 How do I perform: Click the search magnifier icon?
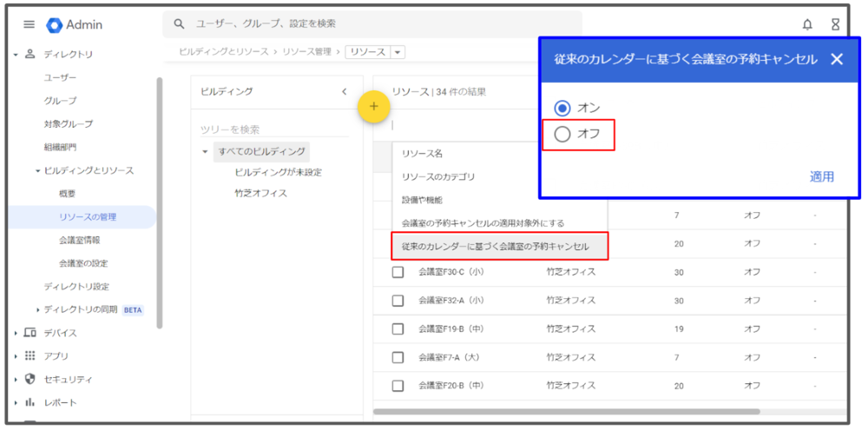tap(179, 24)
